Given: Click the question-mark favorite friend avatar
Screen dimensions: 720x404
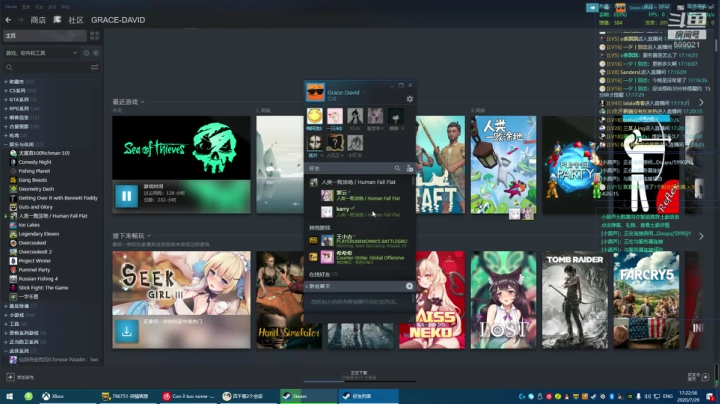Looking at the screenshot, I should [x=335, y=143].
